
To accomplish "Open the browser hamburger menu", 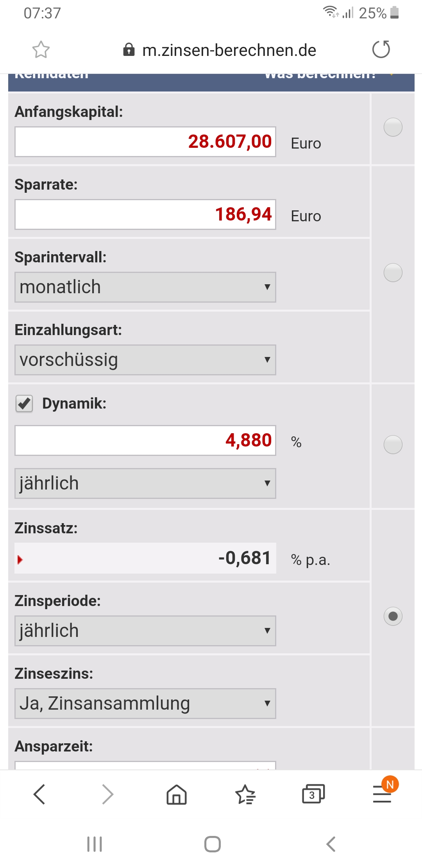I will point(382,794).
